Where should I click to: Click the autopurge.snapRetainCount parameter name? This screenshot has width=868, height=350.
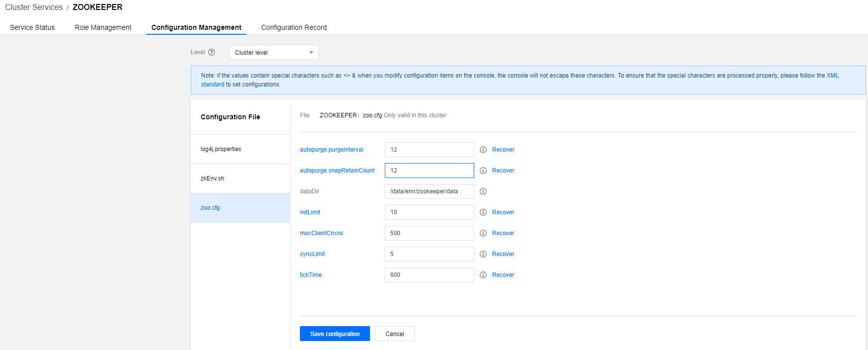(337, 171)
